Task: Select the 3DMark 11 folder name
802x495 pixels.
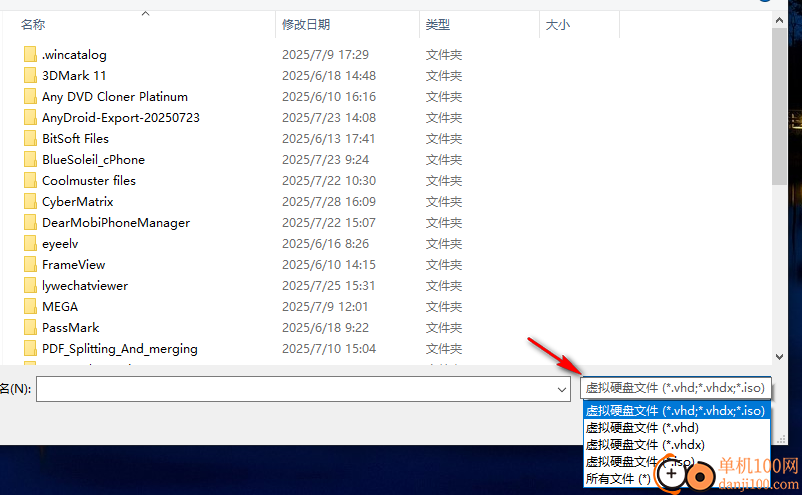Action: [x=74, y=76]
